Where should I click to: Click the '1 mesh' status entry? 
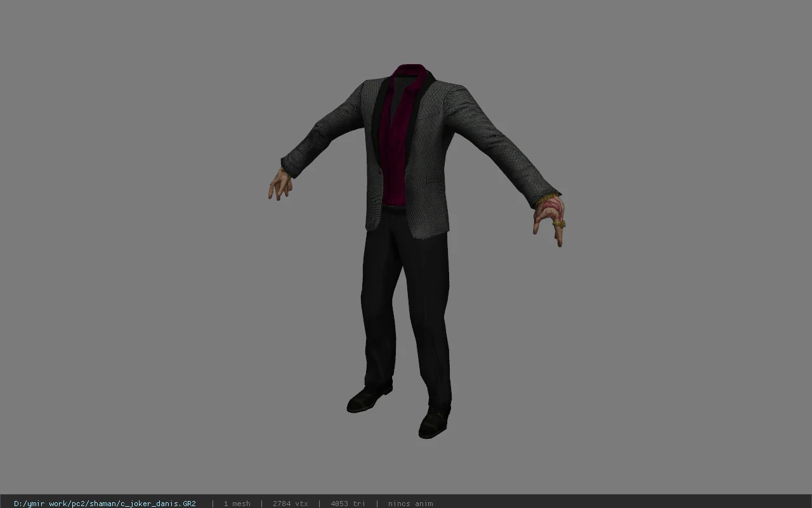[237, 504]
